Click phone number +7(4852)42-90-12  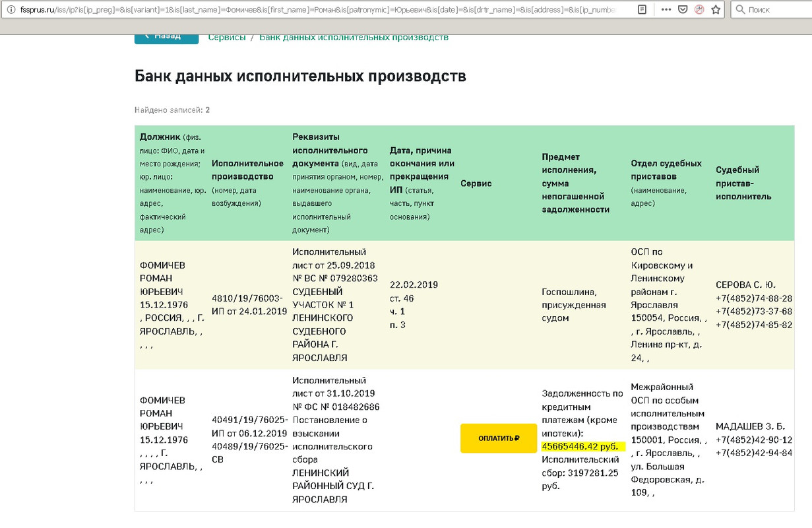click(x=754, y=440)
